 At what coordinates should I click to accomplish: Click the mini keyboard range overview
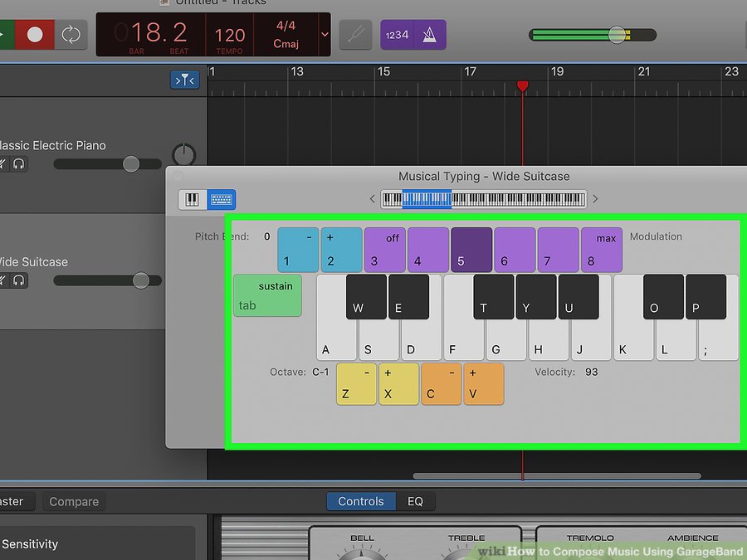[484, 199]
